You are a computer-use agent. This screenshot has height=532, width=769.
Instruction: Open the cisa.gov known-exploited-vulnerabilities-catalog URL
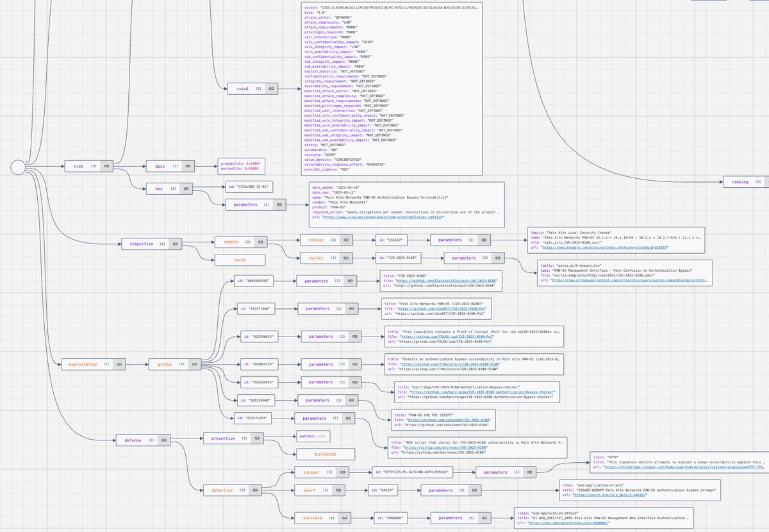tap(384, 218)
